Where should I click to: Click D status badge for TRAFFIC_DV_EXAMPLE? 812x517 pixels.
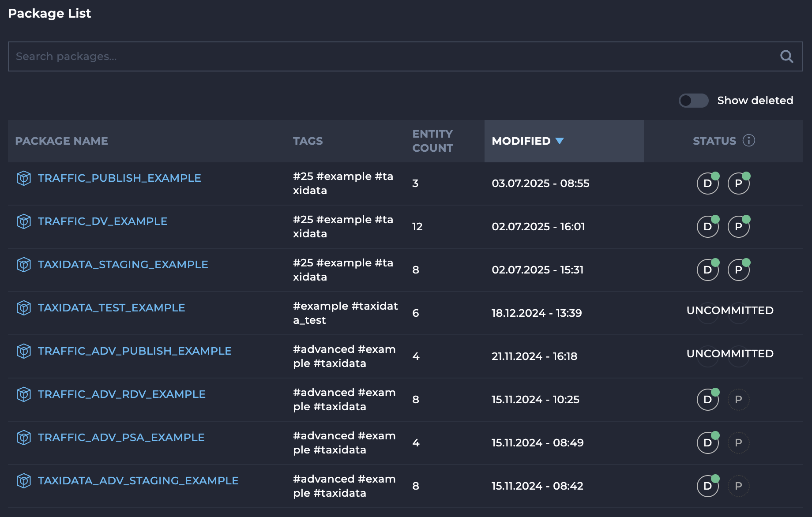point(707,227)
